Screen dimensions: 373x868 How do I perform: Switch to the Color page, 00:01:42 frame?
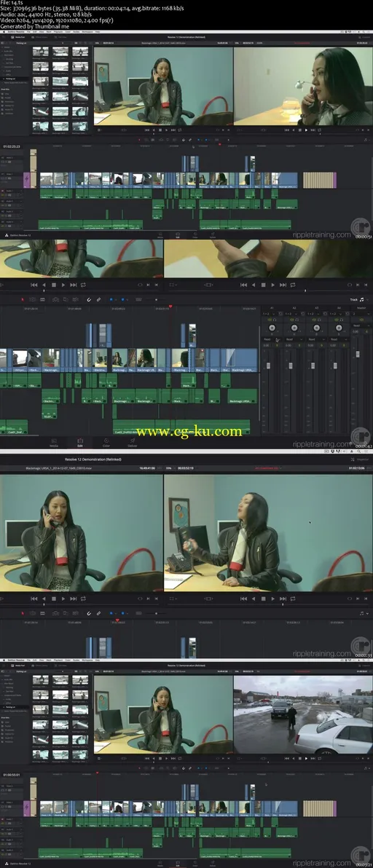[106, 444]
